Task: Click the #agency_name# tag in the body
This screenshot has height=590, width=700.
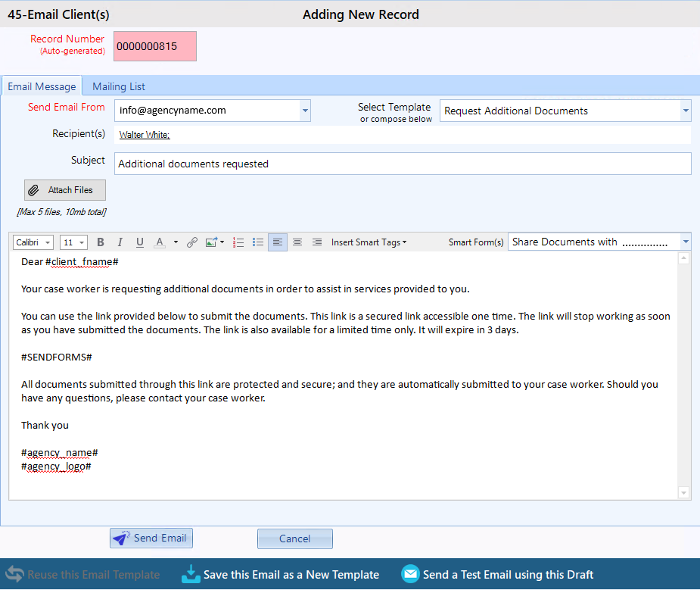Action: (x=59, y=452)
